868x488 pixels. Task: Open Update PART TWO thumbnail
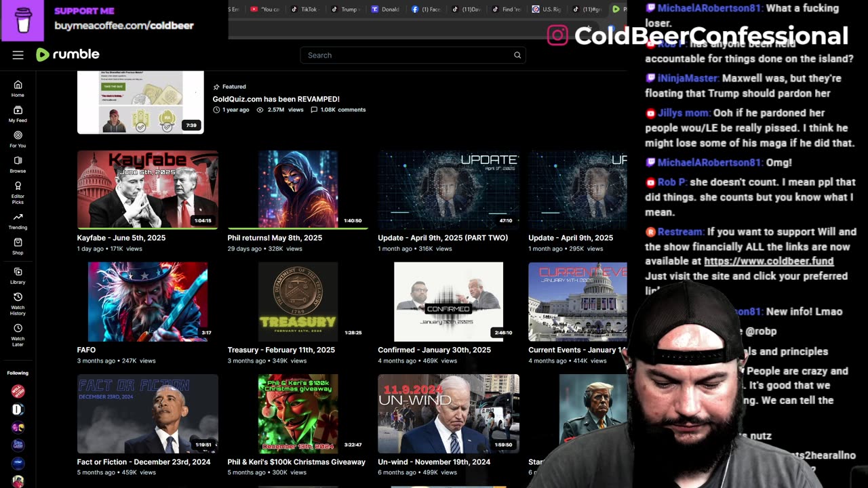pos(449,189)
